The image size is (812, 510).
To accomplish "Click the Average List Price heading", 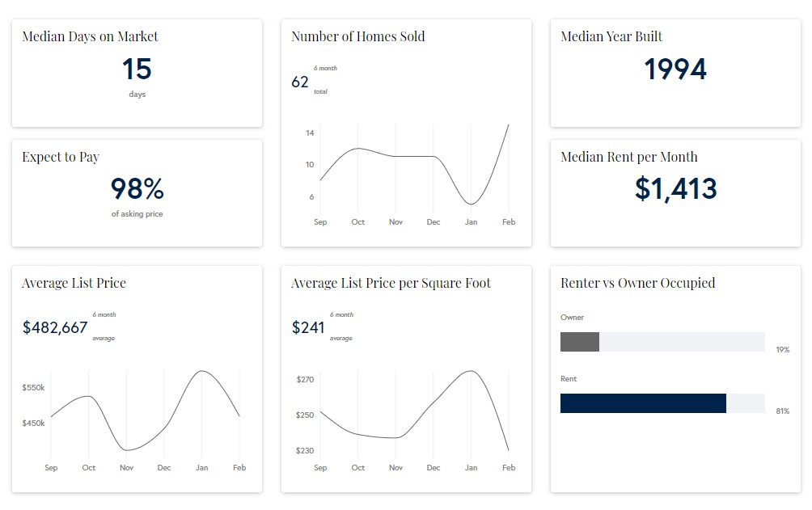I will [x=74, y=283].
